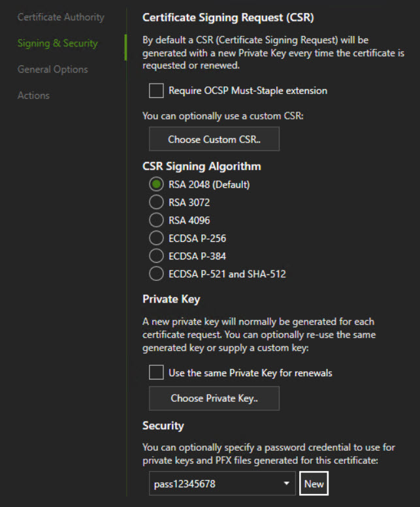
Task: Select the Signing & Security tab
Action: click(57, 43)
